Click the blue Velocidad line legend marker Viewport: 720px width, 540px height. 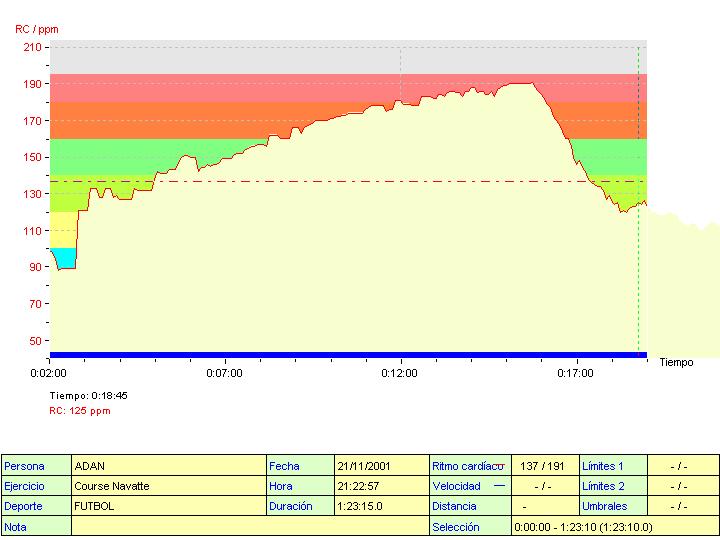click(500, 485)
